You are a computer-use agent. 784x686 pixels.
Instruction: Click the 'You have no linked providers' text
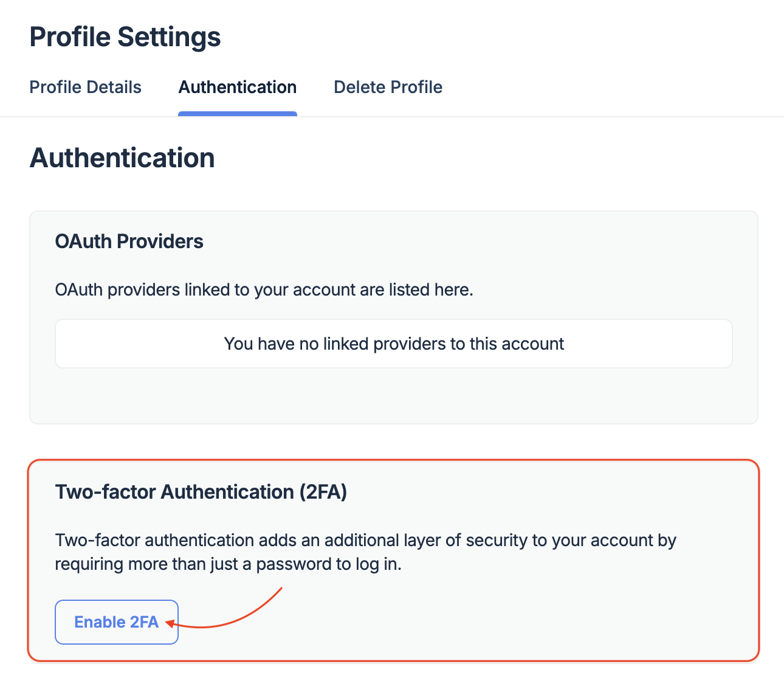tap(393, 344)
